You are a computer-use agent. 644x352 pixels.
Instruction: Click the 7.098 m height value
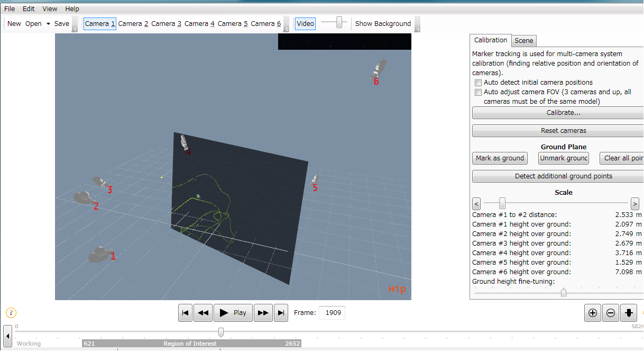[628, 272]
